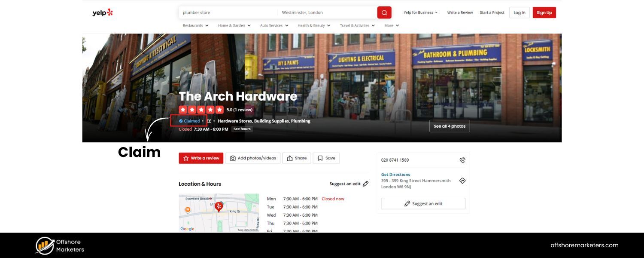The width and height of the screenshot is (644, 258).
Task: Save this business using the bookmark icon
Action: (320, 158)
